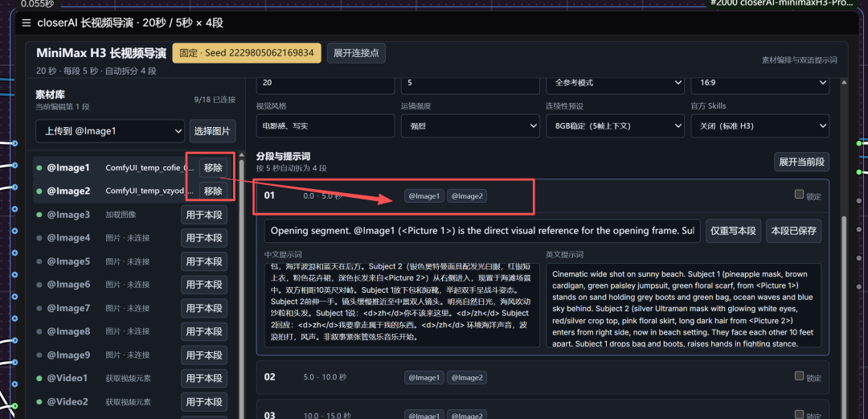Open the 上传到 @Image1 dropdown
Viewport: 868px width, 419px height.
coord(110,131)
